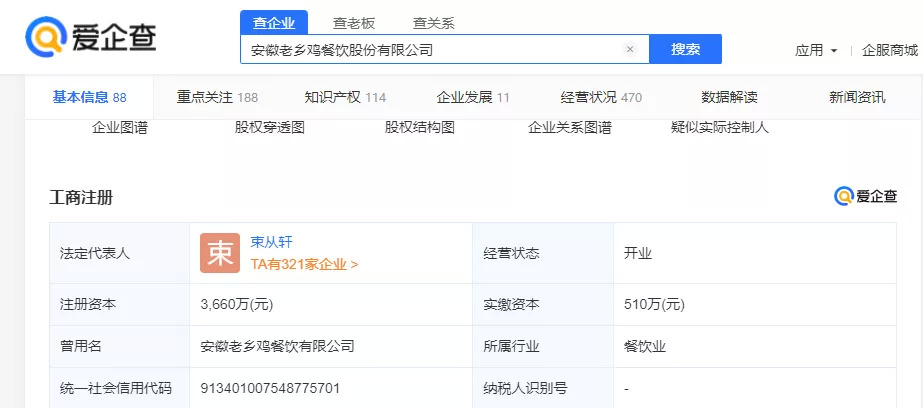Expand the TA有321家企业 link
Screen dimensions: 923x408
pos(304,265)
